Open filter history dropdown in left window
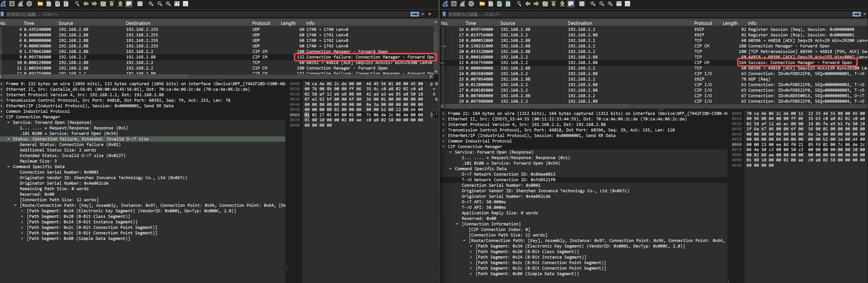The height and width of the screenshot is (283, 868). pos(423,14)
